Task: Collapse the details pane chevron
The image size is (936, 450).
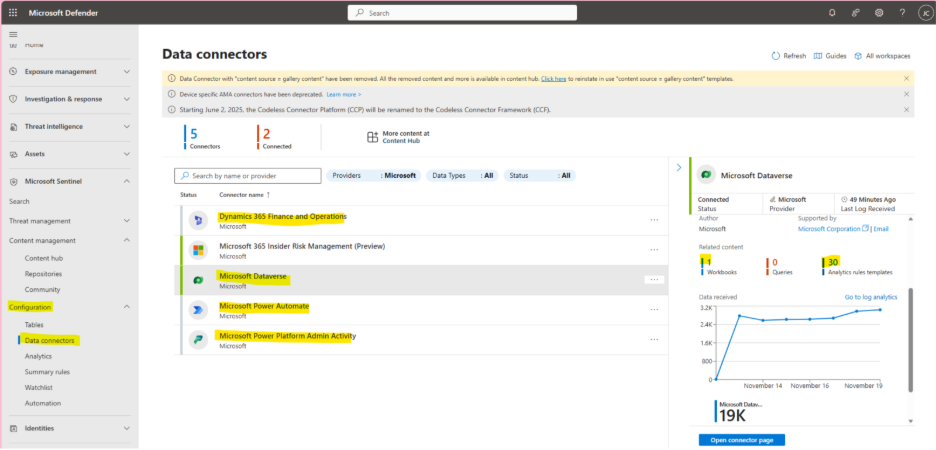Action: point(679,168)
